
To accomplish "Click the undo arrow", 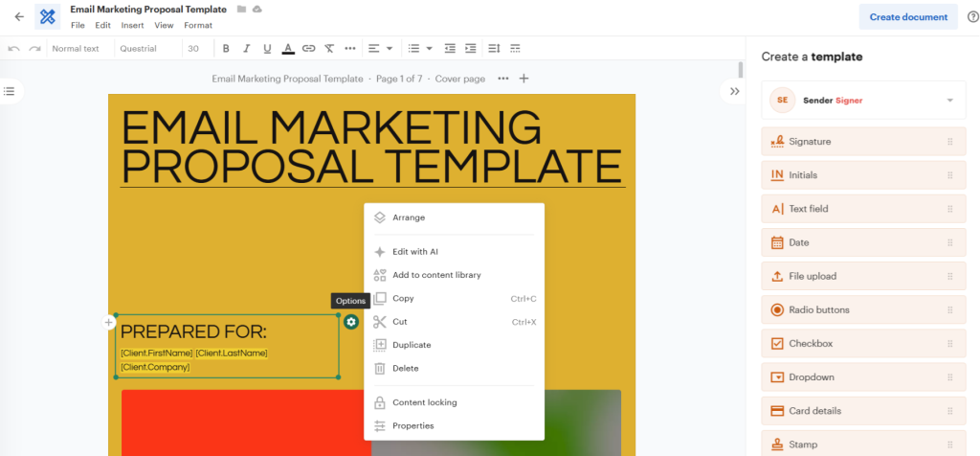I will 13,48.
